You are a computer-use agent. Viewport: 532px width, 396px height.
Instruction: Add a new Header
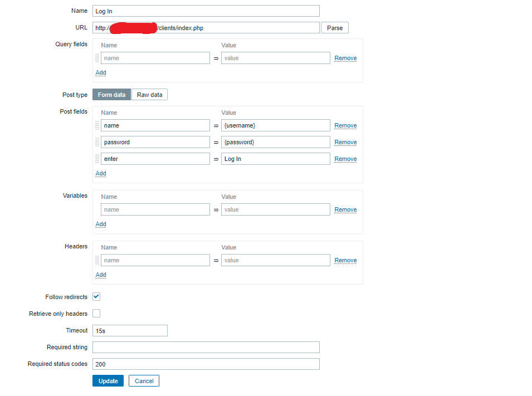(x=101, y=275)
